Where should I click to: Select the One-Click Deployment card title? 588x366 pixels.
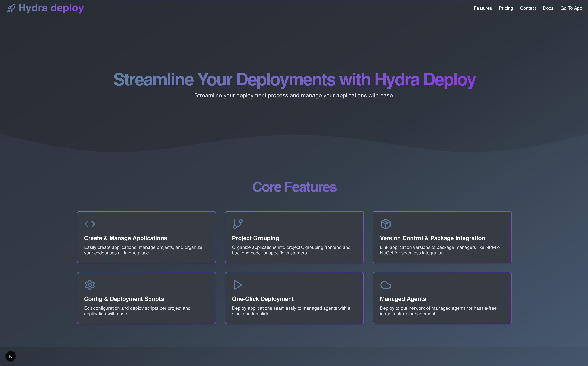pyautogui.click(x=263, y=299)
